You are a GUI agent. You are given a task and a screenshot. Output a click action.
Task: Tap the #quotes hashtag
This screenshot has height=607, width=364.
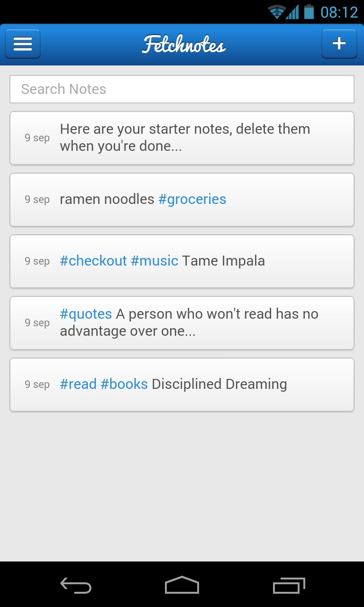pyautogui.click(x=86, y=314)
